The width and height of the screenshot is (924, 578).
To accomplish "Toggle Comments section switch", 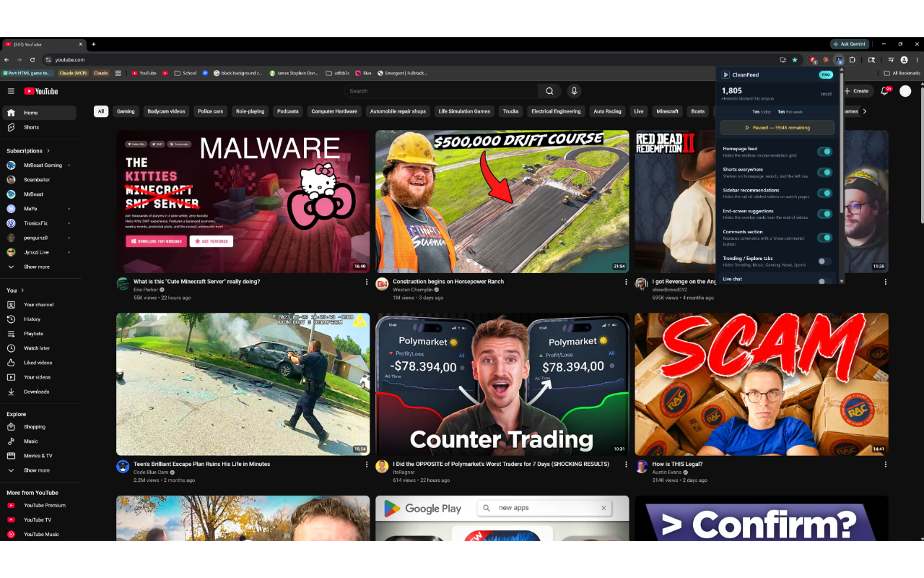I will pyautogui.click(x=824, y=238).
